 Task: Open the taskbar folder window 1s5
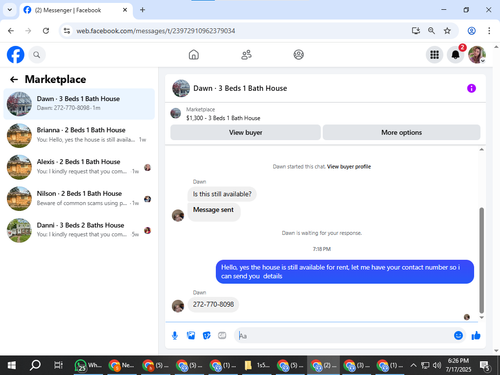[x=256, y=366]
